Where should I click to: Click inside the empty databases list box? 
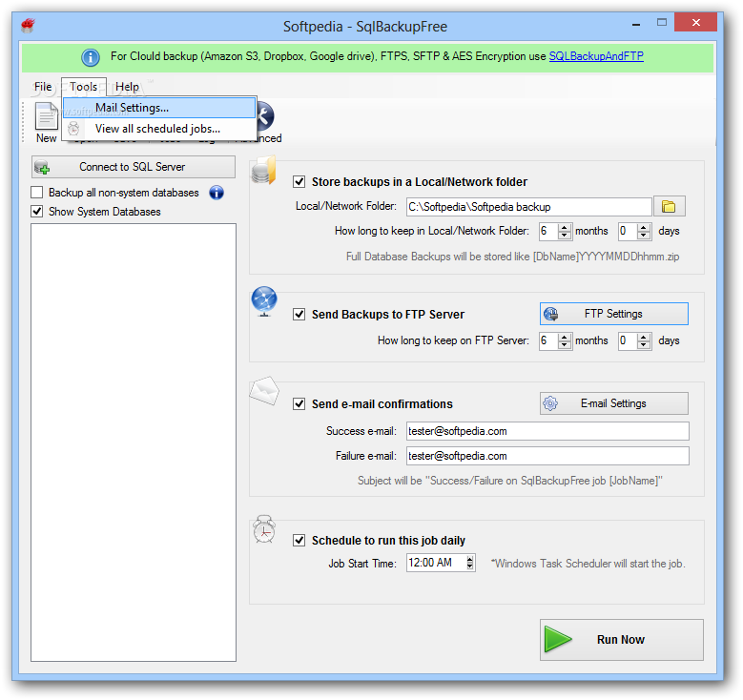tap(134, 443)
